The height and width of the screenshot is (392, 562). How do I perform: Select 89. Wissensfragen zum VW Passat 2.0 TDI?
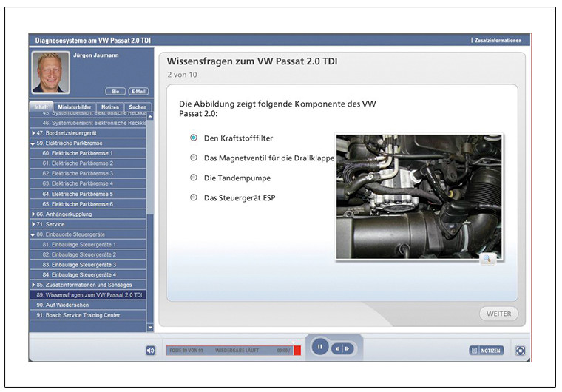pyautogui.click(x=88, y=295)
